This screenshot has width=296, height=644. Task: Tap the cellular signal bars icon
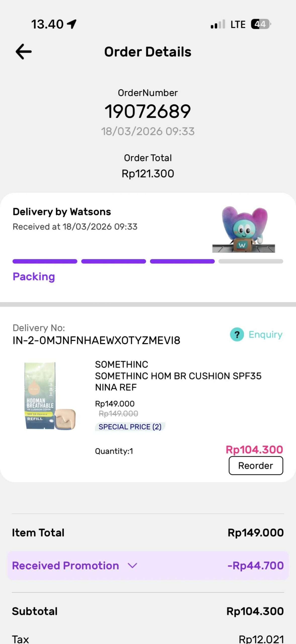click(x=218, y=24)
